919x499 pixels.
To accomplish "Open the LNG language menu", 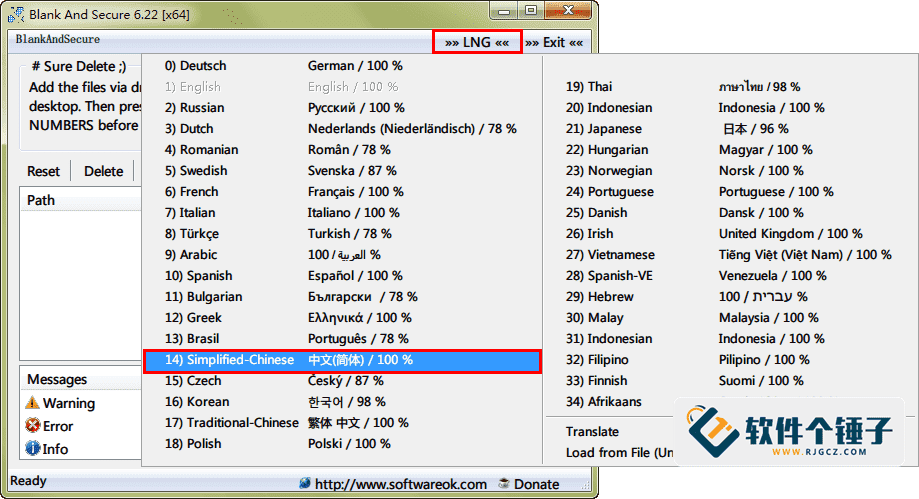I will point(477,42).
